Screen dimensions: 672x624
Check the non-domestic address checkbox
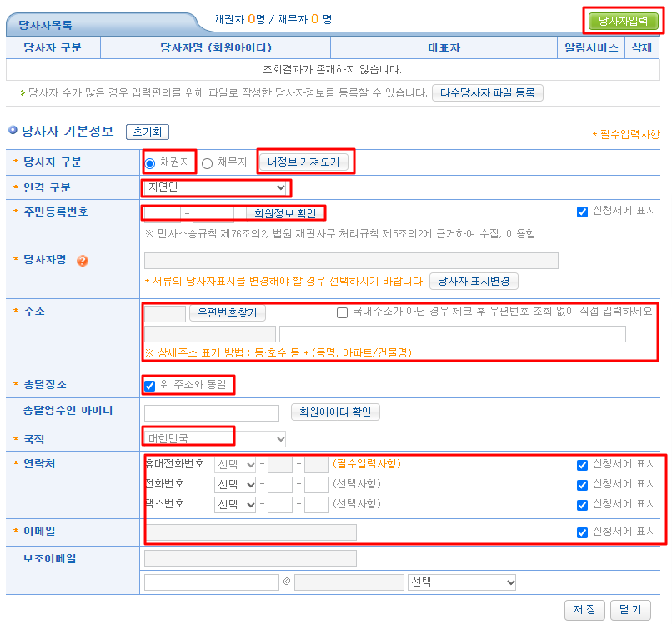(342, 312)
